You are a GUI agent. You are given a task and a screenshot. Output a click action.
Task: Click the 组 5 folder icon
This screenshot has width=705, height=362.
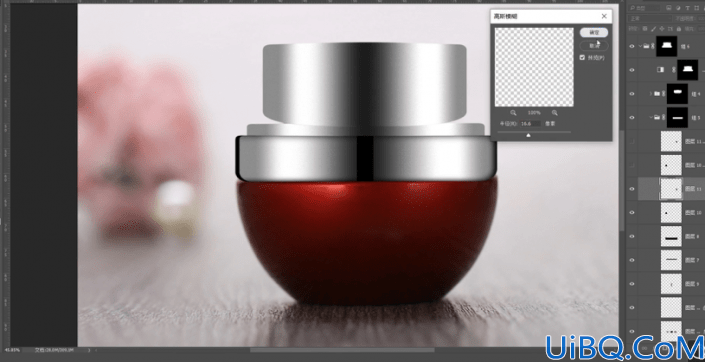click(x=657, y=117)
